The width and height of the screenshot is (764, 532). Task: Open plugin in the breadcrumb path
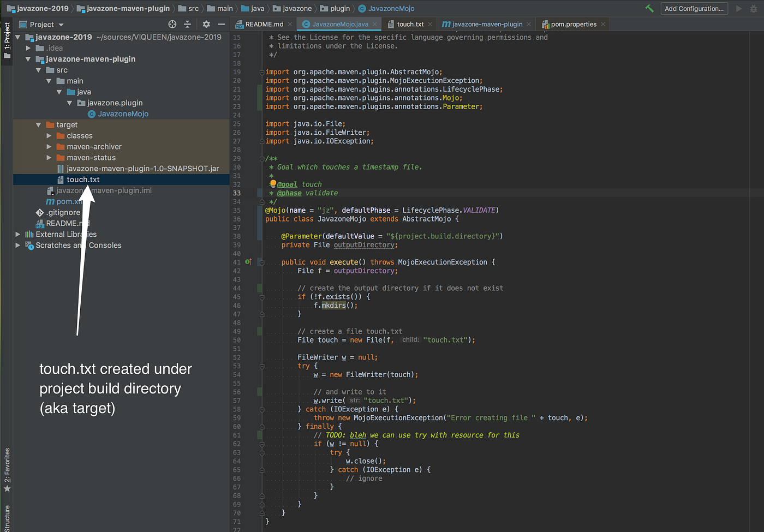341,8
